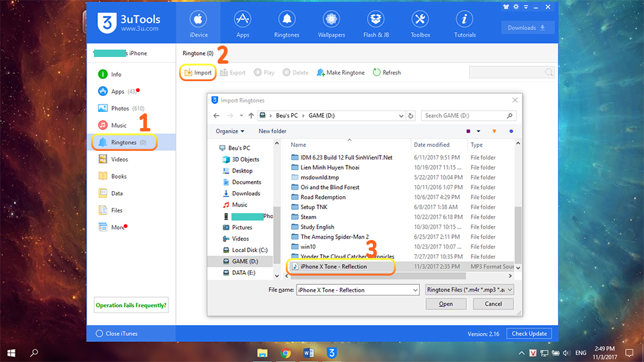Open Files in sidebar
Image resolution: width=644 pixels, height=362 pixels.
[x=131, y=210]
